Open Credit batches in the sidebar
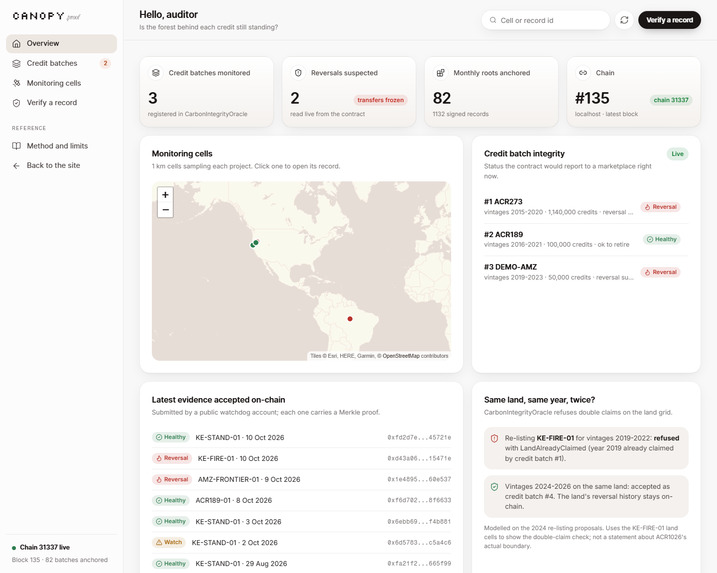Viewport: 717px width, 573px height. click(x=61, y=64)
